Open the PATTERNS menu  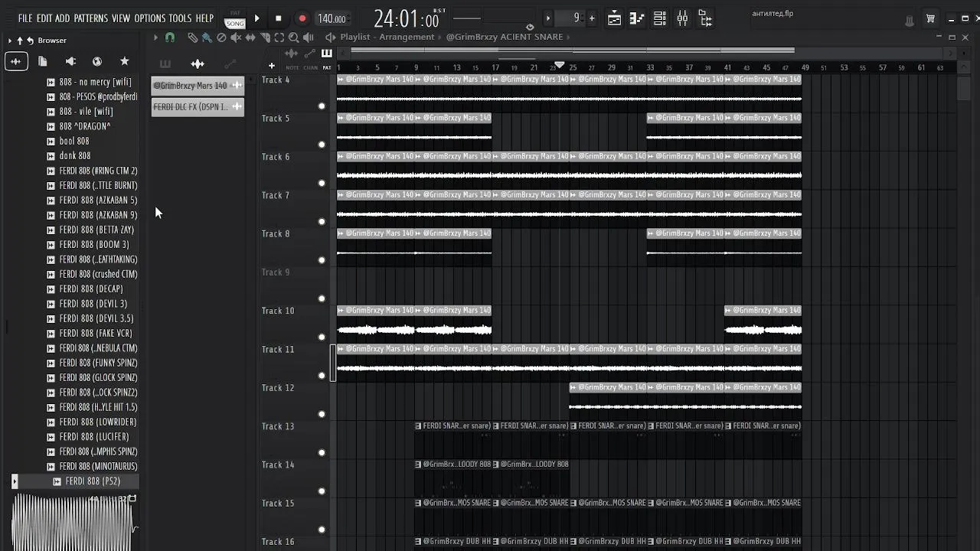coord(91,18)
